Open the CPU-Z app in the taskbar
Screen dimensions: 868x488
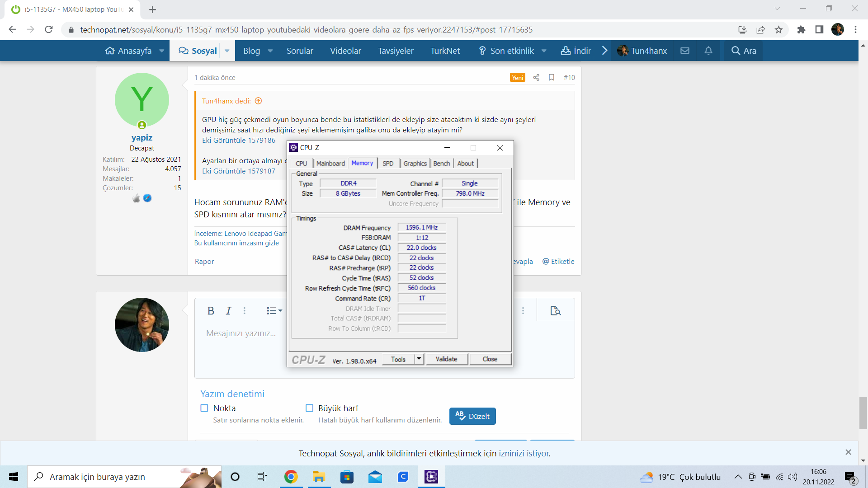pyautogui.click(x=431, y=477)
